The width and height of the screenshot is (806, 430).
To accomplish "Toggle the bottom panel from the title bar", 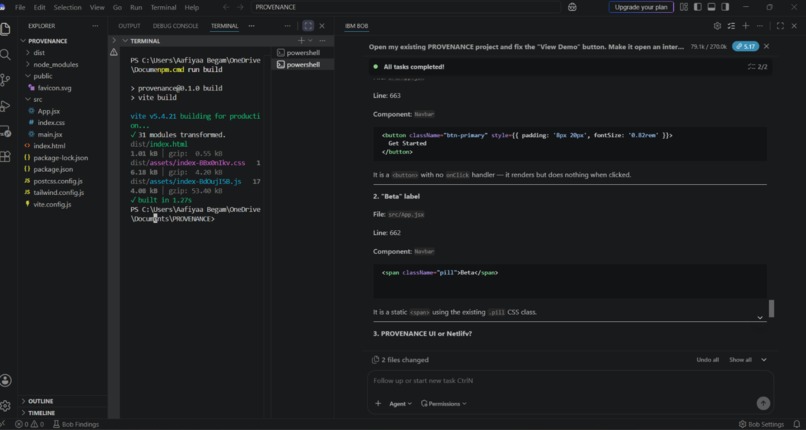I will click(711, 7).
